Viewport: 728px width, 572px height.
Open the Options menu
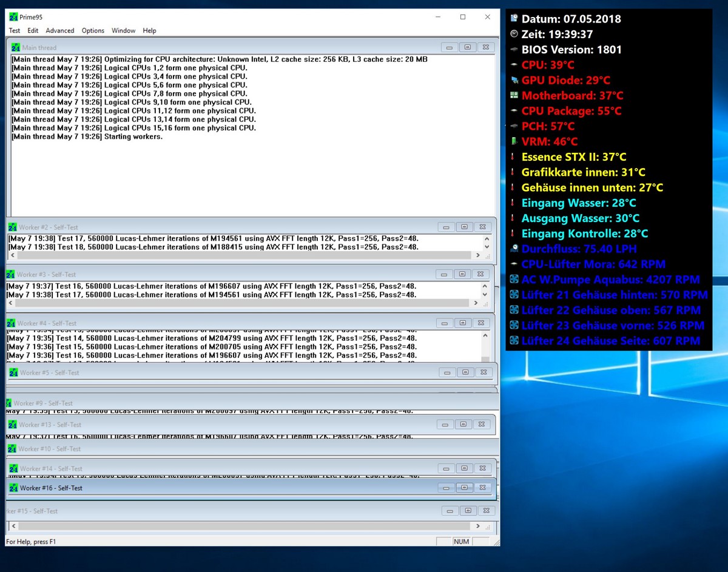[93, 30]
